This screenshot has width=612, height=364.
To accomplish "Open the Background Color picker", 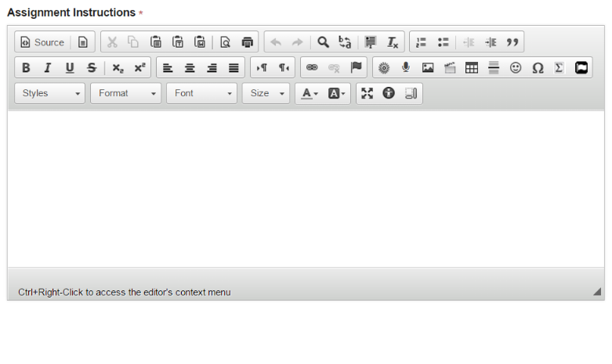I will click(336, 93).
